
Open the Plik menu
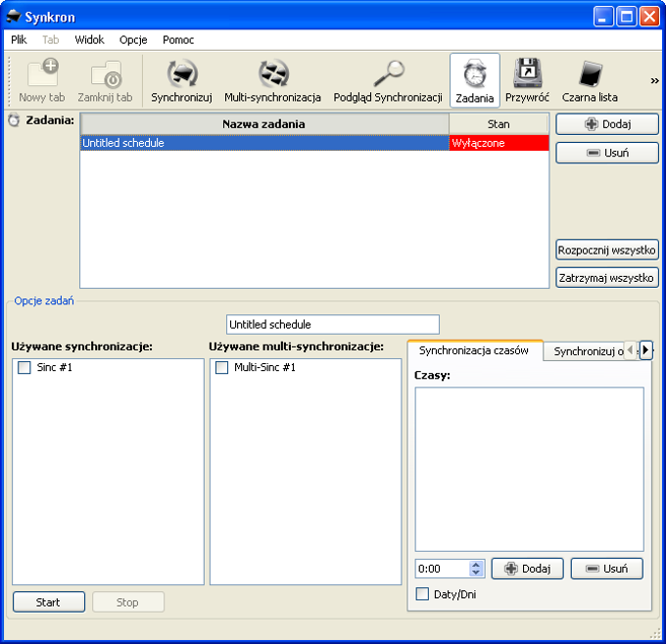[x=19, y=40]
